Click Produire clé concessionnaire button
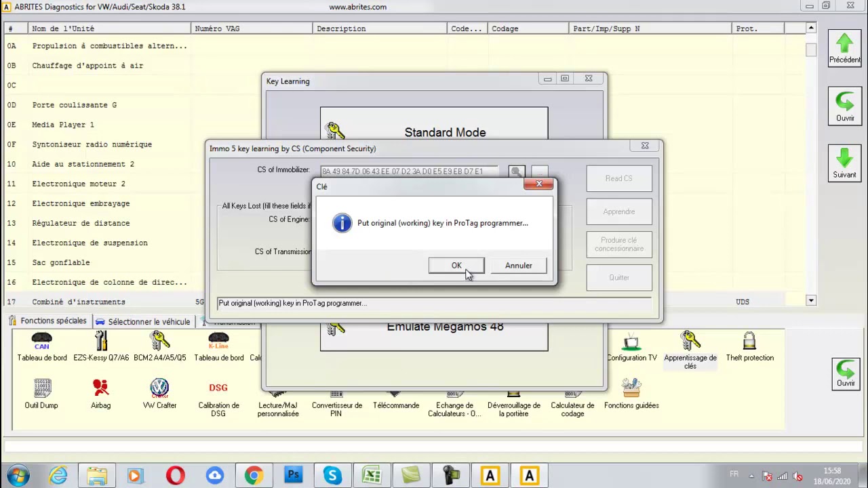The height and width of the screenshot is (488, 868). (x=618, y=244)
